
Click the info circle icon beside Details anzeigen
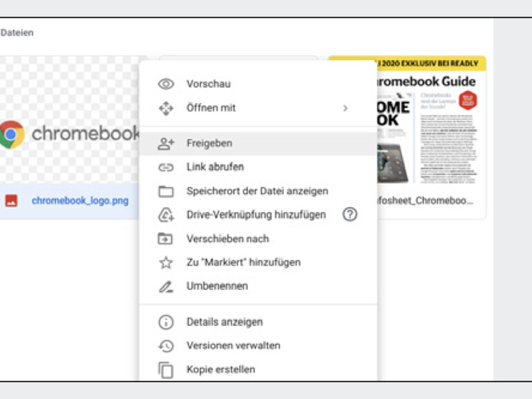166,322
